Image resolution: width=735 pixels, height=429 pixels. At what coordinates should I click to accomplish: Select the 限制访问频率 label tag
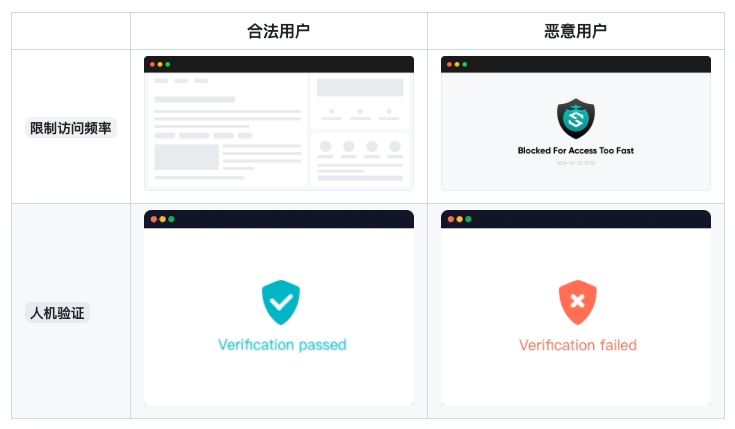click(71, 128)
